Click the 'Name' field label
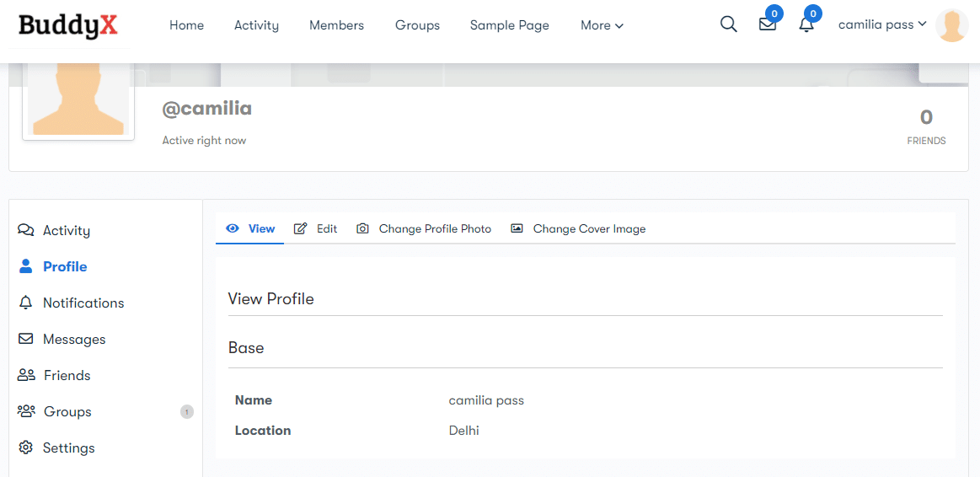This screenshot has height=477, width=980. coord(253,400)
